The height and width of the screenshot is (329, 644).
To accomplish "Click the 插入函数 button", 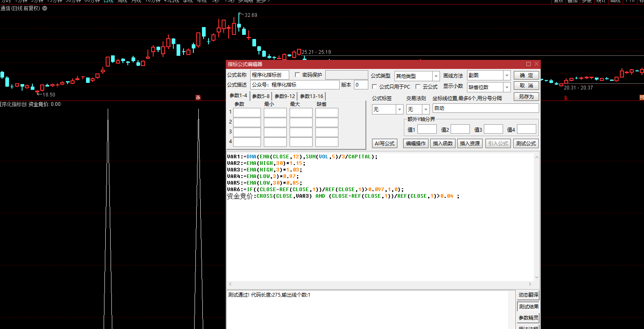I will [443, 144].
